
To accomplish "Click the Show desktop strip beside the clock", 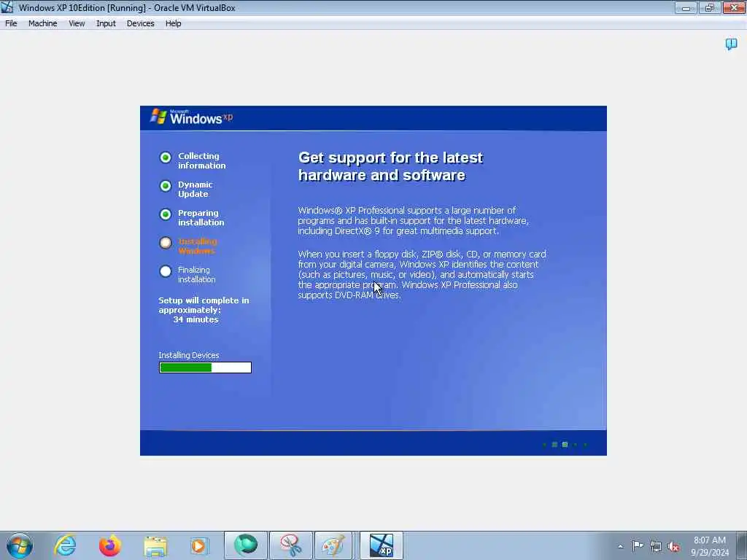I will (742, 545).
